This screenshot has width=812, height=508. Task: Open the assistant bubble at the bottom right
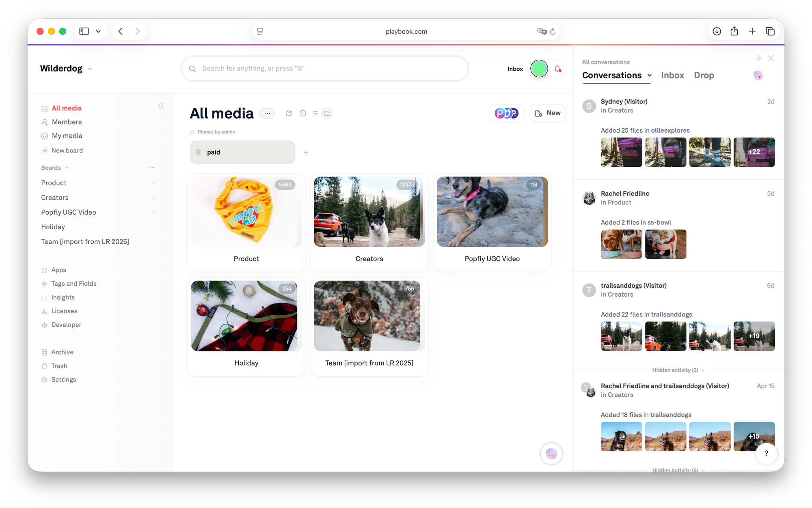(551, 454)
